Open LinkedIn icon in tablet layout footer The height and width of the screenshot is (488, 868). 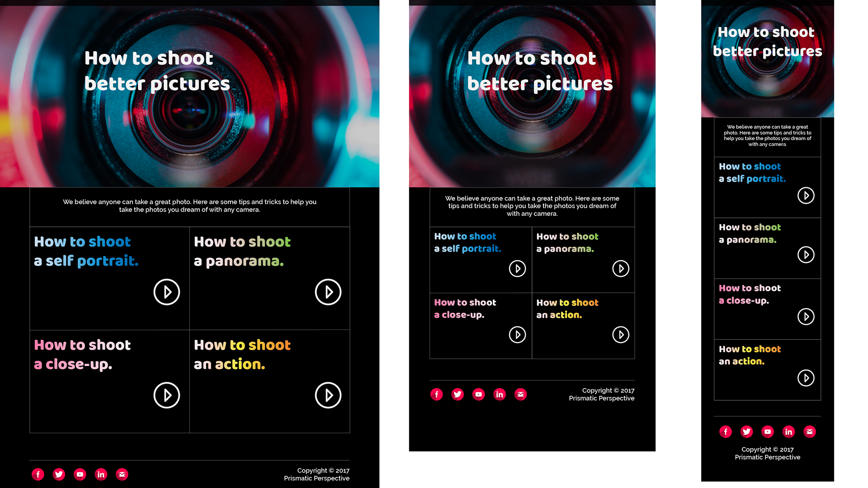[x=500, y=394]
